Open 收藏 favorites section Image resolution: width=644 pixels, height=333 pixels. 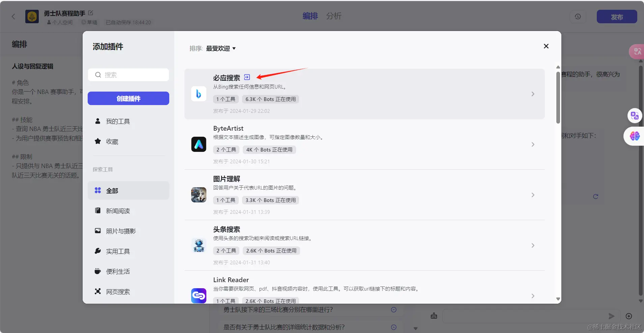coord(128,141)
